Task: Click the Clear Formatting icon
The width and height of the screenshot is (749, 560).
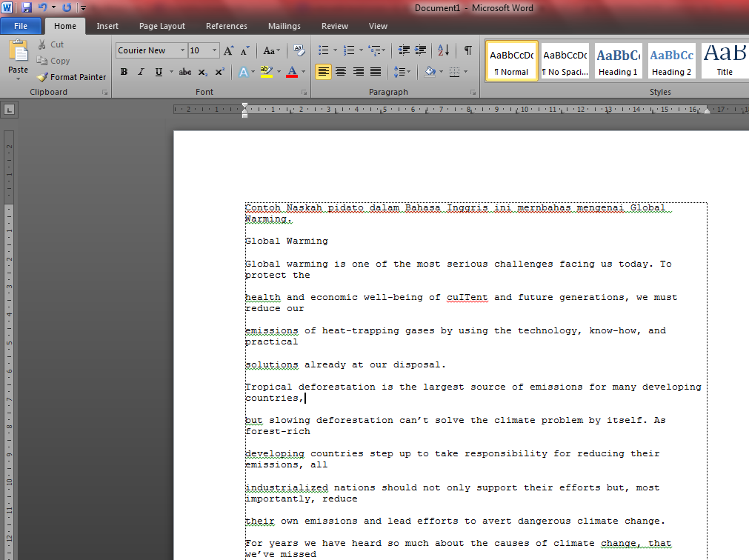Action: click(x=299, y=50)
